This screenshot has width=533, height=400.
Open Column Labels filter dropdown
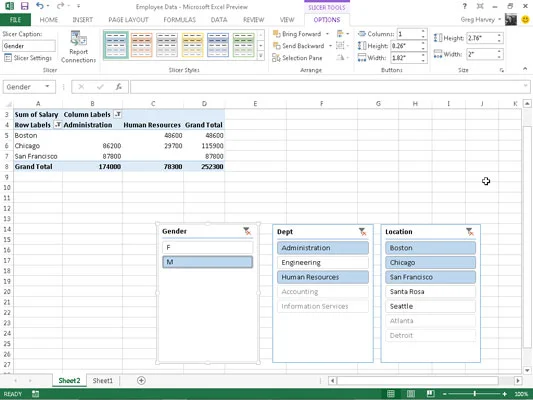click(118, 114)
